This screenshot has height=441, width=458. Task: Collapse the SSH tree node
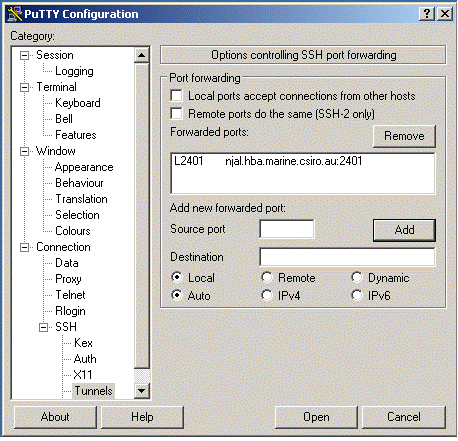point(43,327)
